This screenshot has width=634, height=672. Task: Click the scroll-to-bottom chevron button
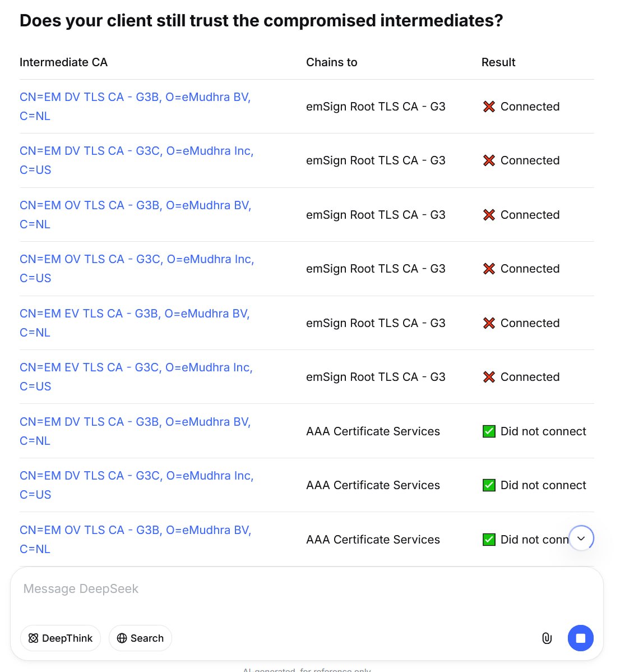click(581, 538)
